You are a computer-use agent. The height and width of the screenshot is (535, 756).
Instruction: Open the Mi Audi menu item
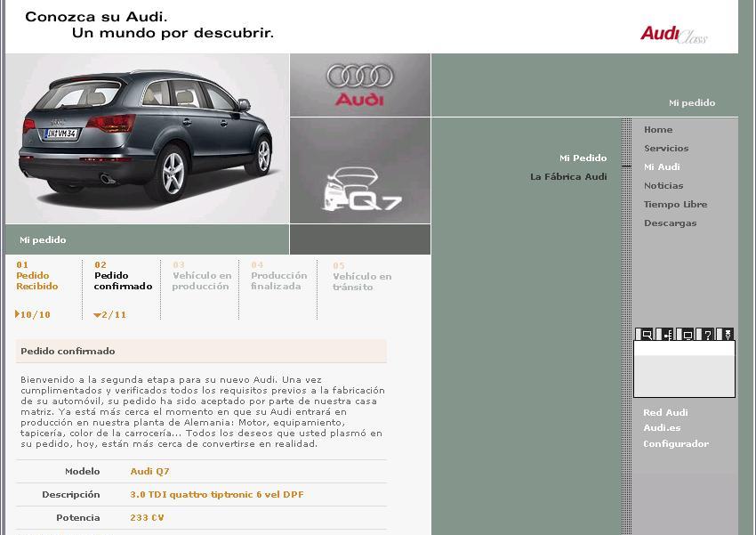662,167
